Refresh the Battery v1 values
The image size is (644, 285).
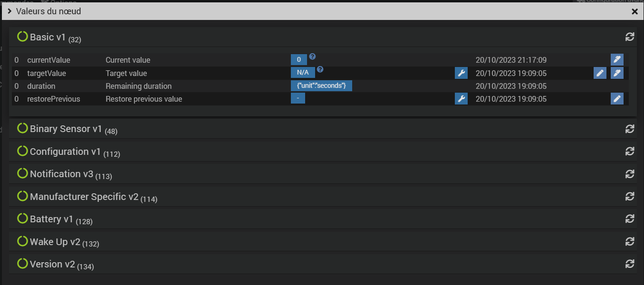(630, 219)
